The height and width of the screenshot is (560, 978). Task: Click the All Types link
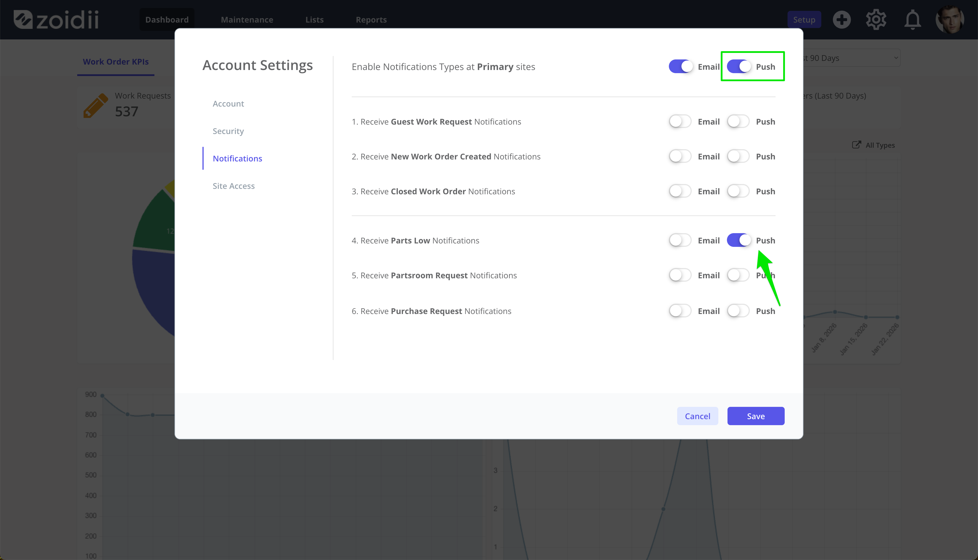tap(880, 145)
